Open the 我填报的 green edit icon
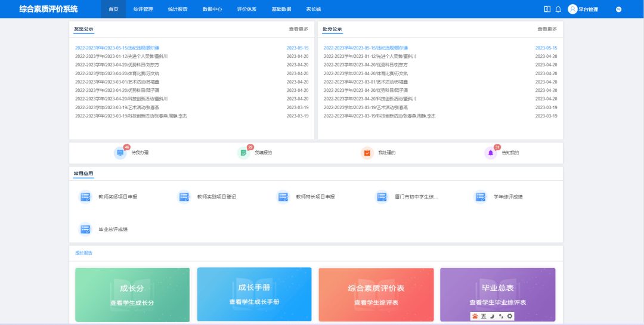The width and height of the screenshot is (644, 325). pos(243,153)
